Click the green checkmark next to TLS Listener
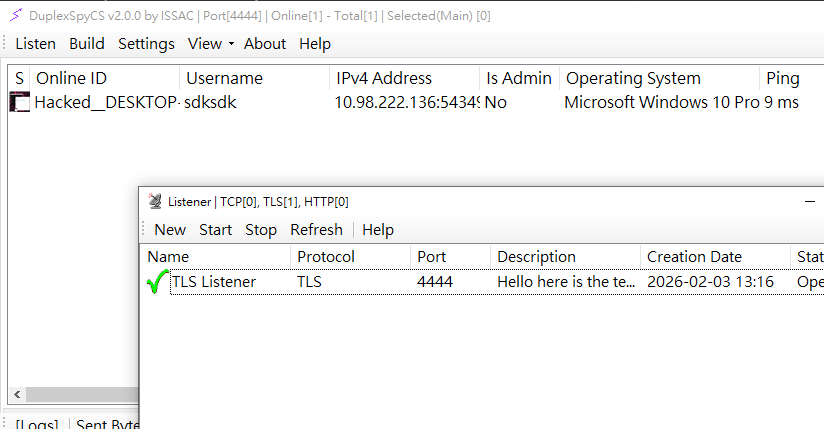Image resolution: width=824 pixels, height=429 pixels. (x=156, y=283)
